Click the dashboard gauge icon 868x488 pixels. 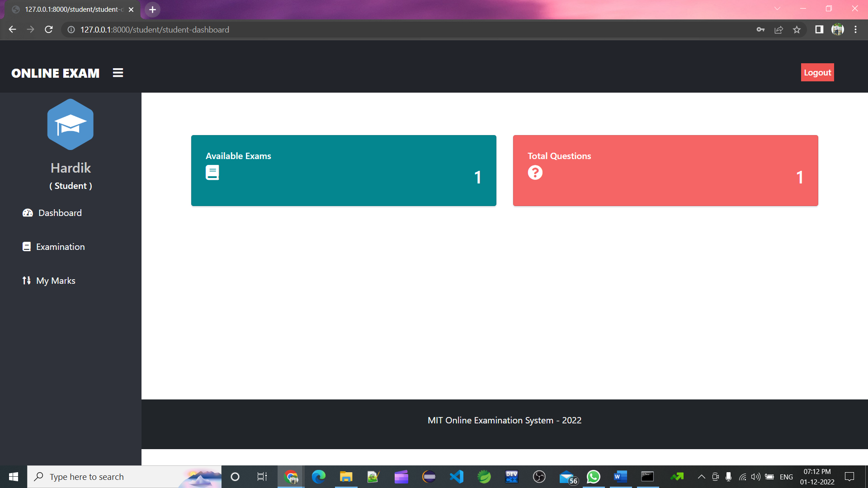[x=28, y=213]
